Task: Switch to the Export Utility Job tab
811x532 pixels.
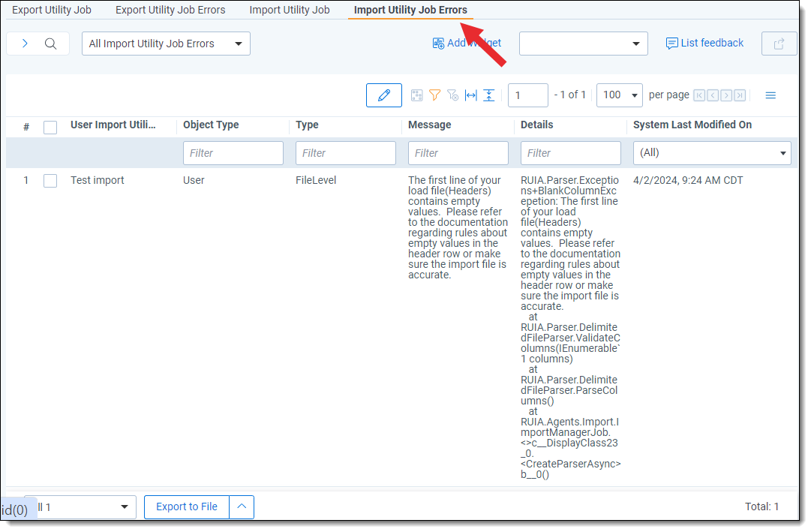Action: (x=52, y=11)
